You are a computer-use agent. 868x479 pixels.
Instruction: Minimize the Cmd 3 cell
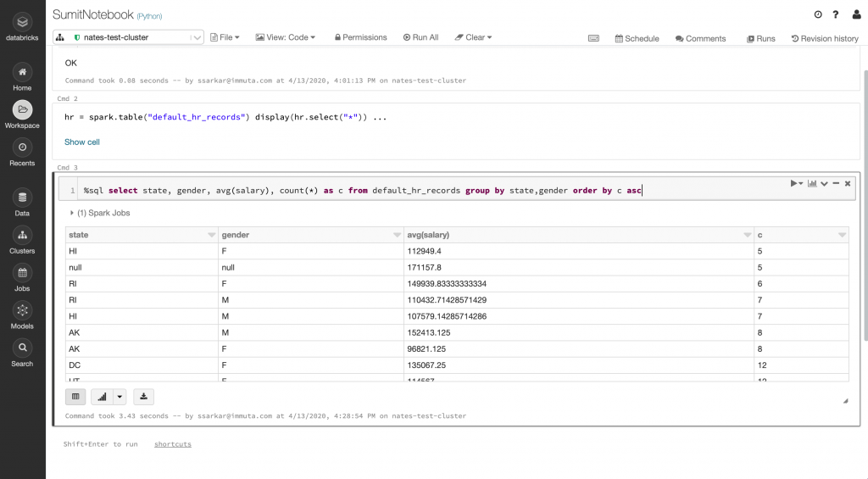tap(836, 183)
